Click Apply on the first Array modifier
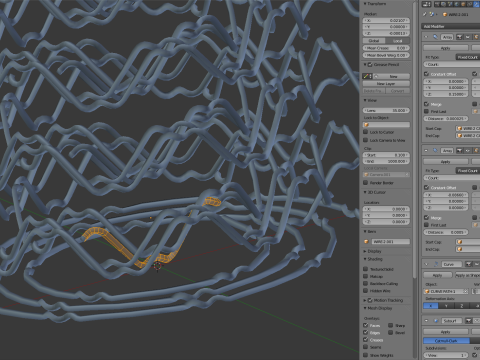Screen dimensions: 480x360 [446, 48]
